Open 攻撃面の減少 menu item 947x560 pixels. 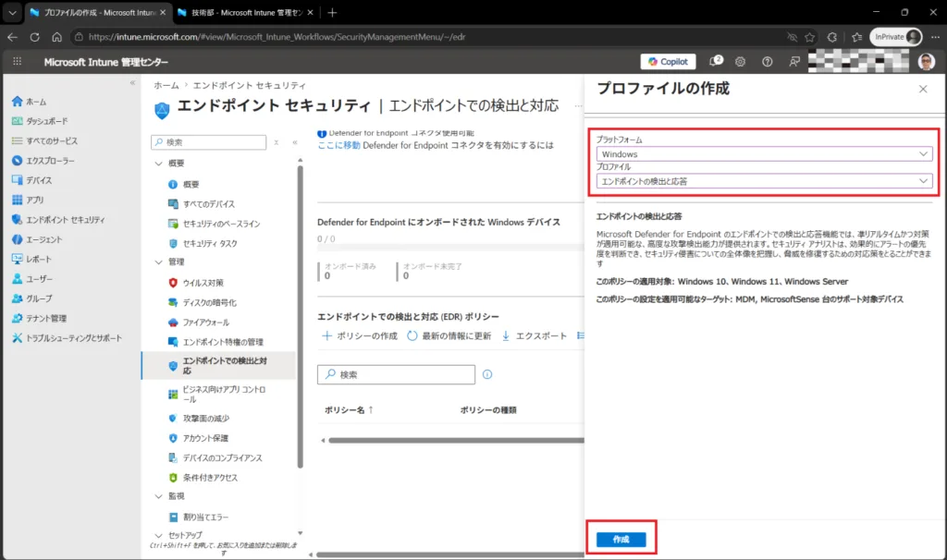click(199, 419)
